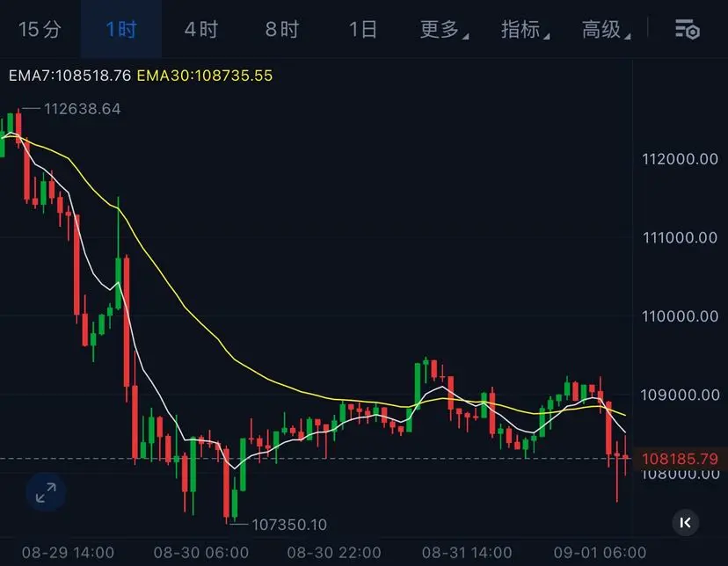Click the EMA7:108518.76 indicator label
Screen dimensions: 728x566
click(x=69, y=76)
